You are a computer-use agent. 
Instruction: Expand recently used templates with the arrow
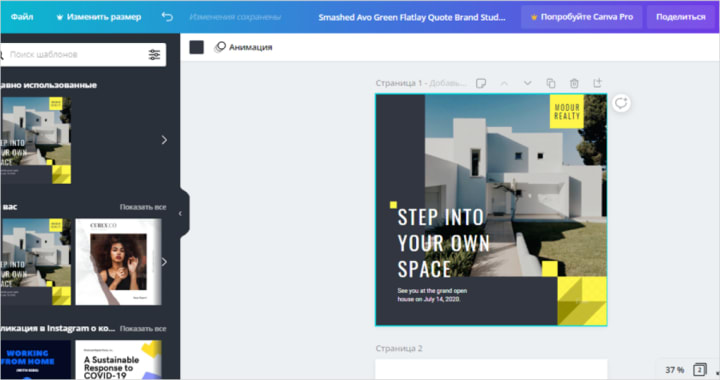[x=164, y=140]
